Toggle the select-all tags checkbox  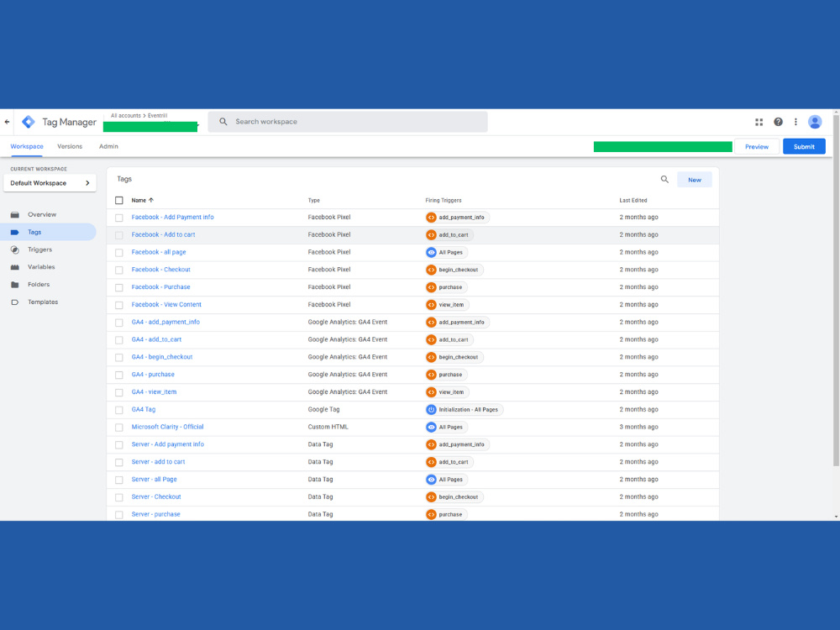pyautogui.click(x=119, y=201)
